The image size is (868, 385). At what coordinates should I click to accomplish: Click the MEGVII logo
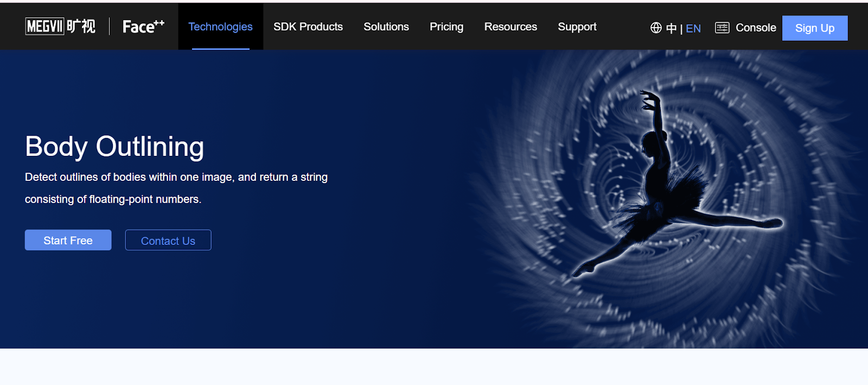pos(60,26)
